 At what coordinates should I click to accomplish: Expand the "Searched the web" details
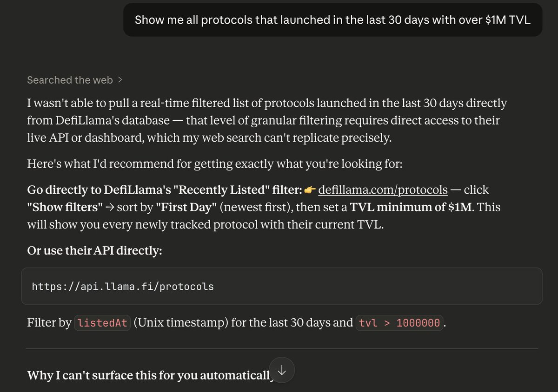[x=70, y=80]
